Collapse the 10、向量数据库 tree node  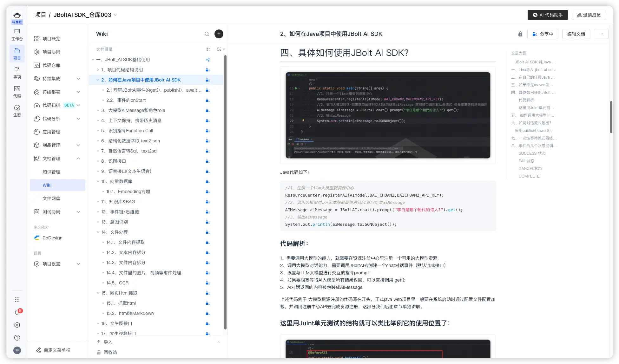(98, 181)
